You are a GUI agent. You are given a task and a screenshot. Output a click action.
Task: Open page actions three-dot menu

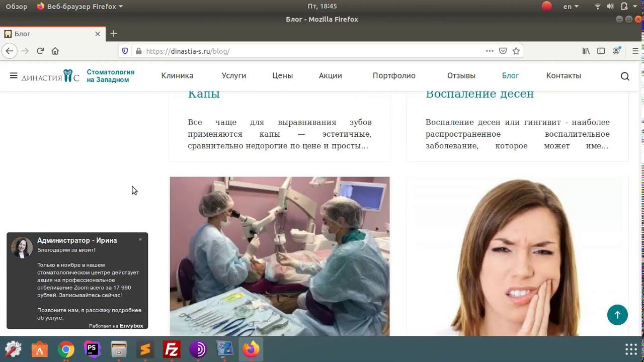coord(490,51)
